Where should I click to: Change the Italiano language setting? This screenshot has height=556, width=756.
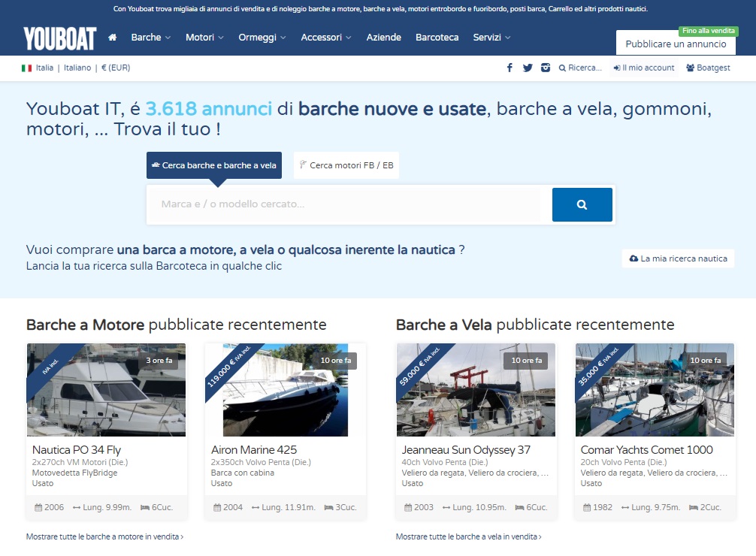(77, 68)
